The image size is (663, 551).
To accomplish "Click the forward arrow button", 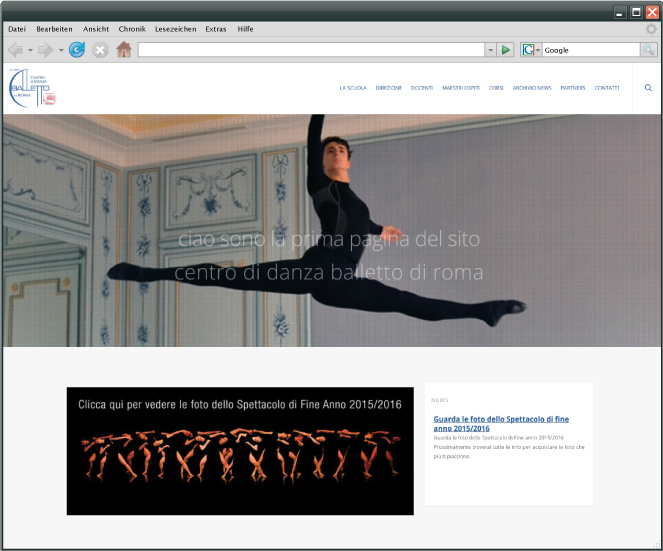I will pyautogui.click(x=45, y=50).
